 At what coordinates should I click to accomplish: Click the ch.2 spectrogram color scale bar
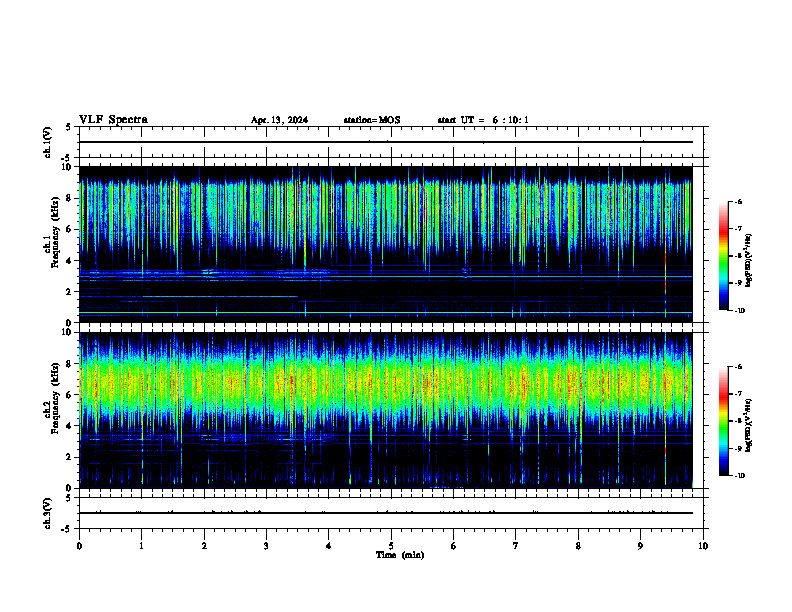(724, 421)
